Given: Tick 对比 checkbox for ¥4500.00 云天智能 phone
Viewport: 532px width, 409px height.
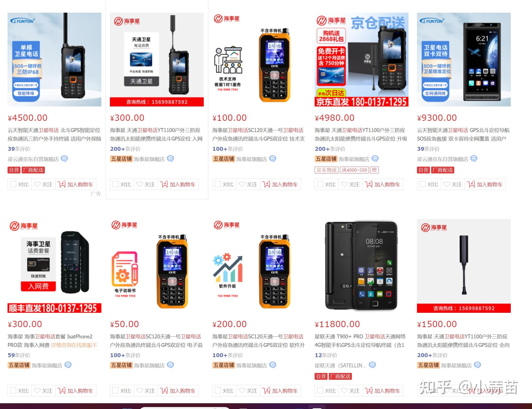Looking at the screenshot, I should coord(13,184).
